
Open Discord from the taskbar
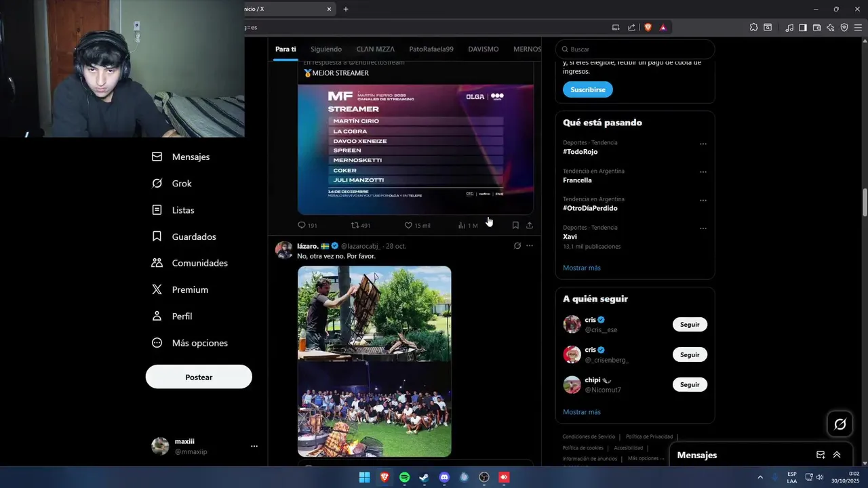point(444,477)
